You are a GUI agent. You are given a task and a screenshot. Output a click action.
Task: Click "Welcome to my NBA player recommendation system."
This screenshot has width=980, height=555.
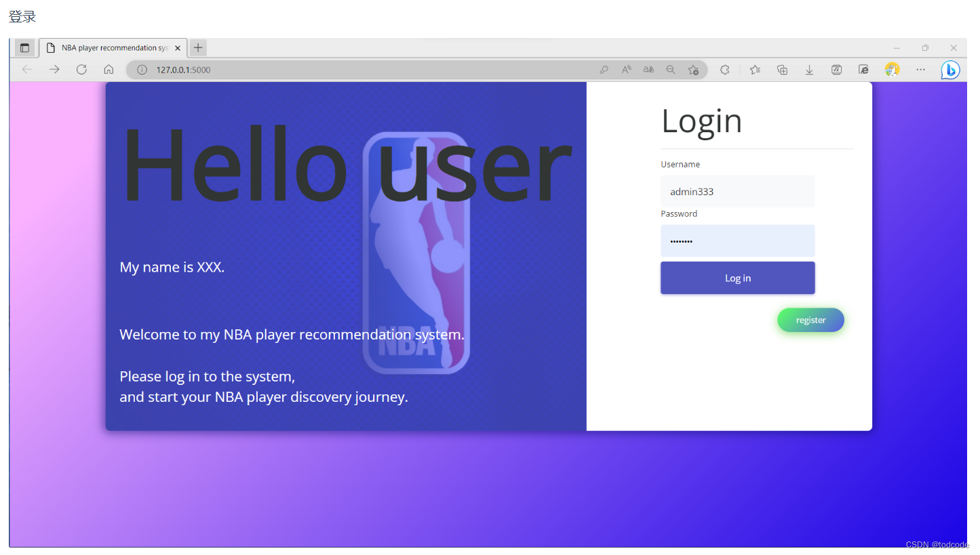(292, 335)
